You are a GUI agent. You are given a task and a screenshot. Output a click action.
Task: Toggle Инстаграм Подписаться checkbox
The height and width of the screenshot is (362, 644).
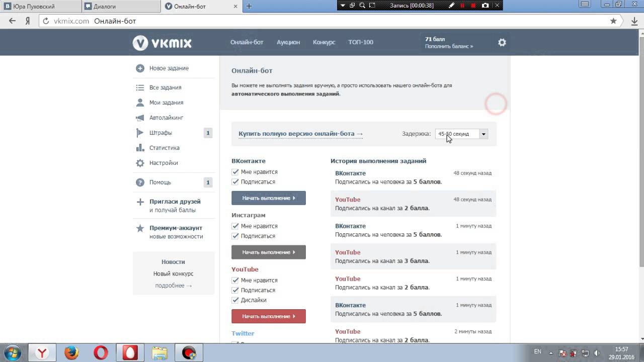click(235, 236)
